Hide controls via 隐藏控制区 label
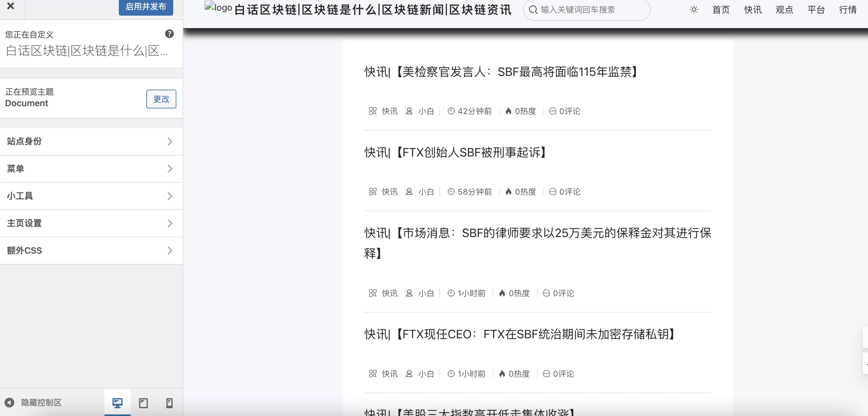This screenshot has height=416, width=868. tap(41, 403)
